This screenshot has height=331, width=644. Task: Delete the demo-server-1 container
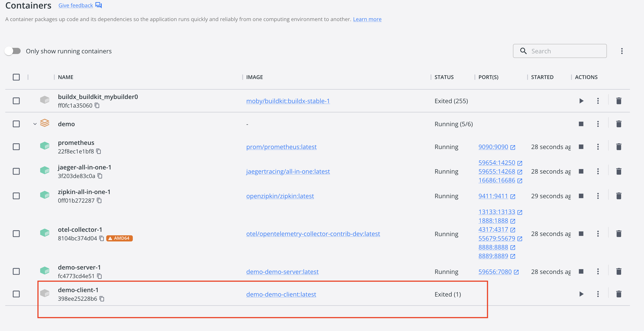619,271
